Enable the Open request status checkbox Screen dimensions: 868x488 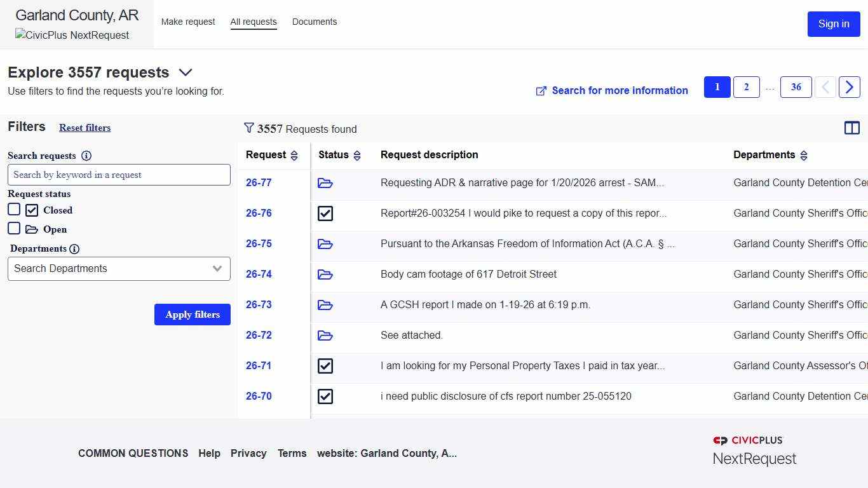pyautogui.click(x=14, y=229)
